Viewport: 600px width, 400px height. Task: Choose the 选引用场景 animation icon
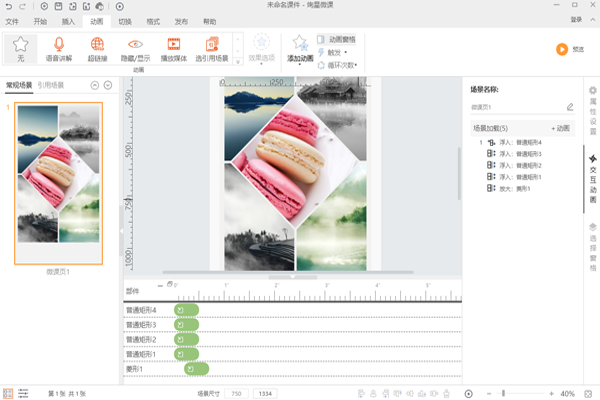click(212, 49)
